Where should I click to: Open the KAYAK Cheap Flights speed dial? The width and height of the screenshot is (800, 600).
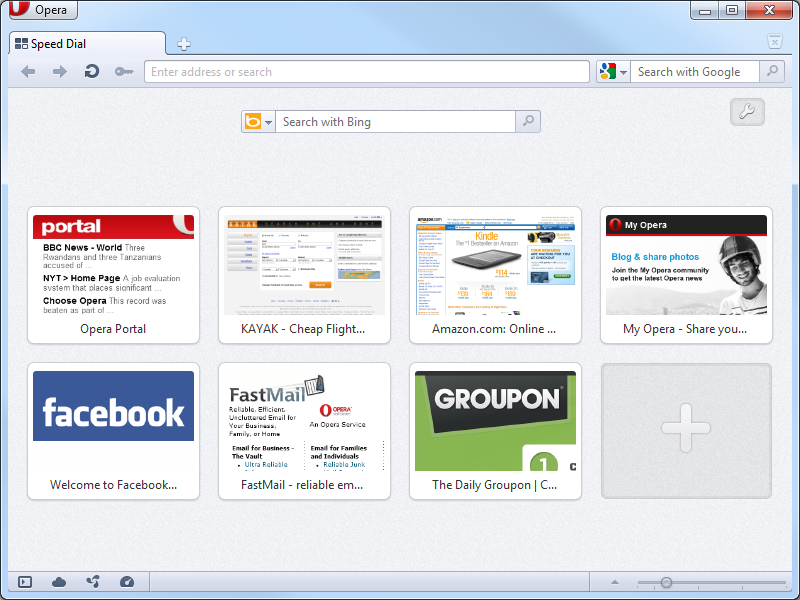coord(304,275)
